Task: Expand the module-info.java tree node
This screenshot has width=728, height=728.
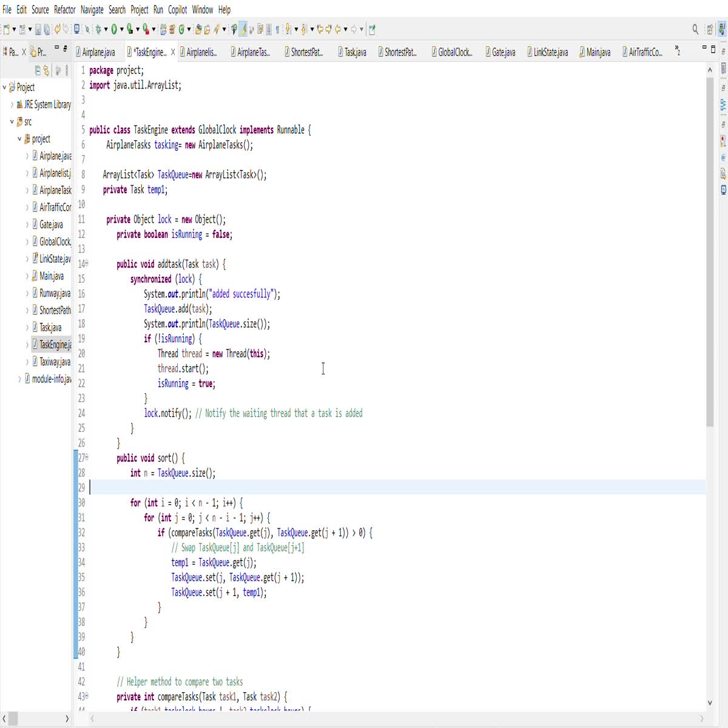Action: point(20,379)
